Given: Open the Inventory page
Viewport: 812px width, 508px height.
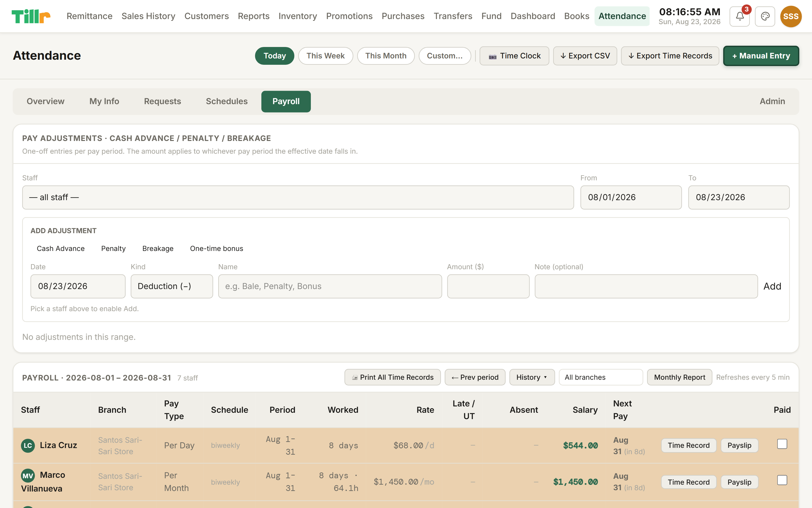Looking at the screenshot, I should click(298, 16).
